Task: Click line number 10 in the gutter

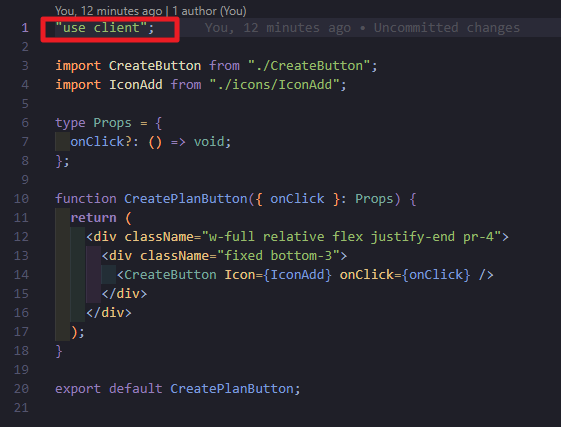Action: pos(21,199)
